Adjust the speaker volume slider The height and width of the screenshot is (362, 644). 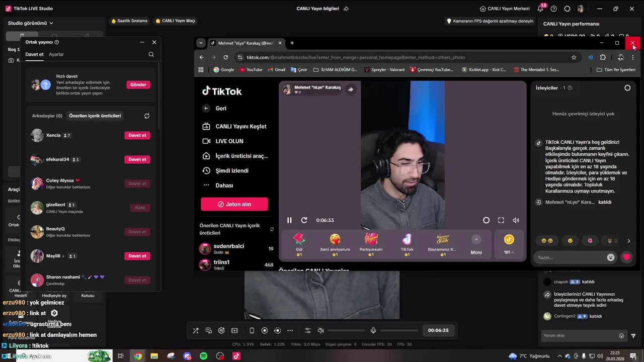[x=347, y=330]
